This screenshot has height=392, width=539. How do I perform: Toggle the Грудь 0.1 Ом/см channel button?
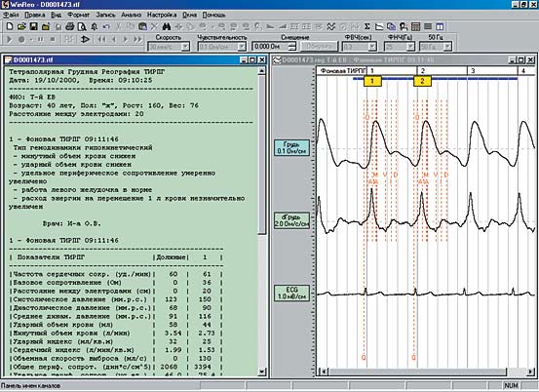[x=291, y=147]
